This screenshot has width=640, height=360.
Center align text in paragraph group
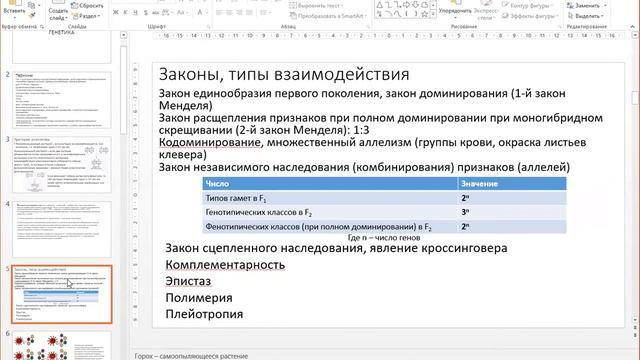point(229,13)
